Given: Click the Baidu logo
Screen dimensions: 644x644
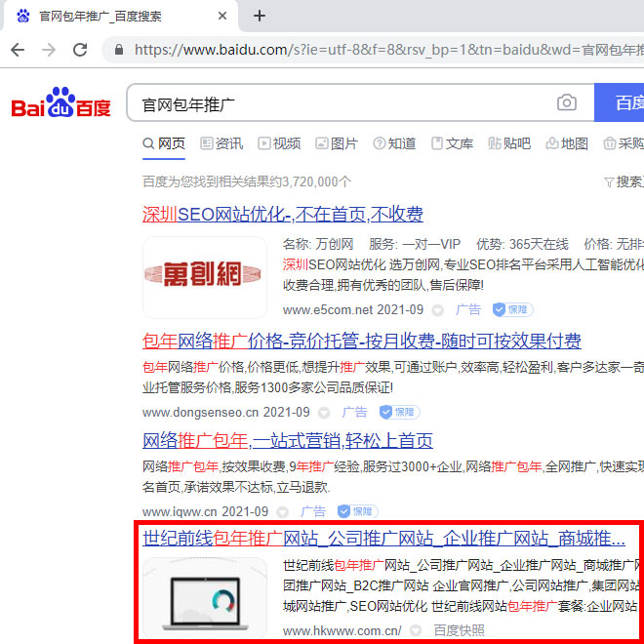Looking at the screenshot, I should click(x=60, y=102).
